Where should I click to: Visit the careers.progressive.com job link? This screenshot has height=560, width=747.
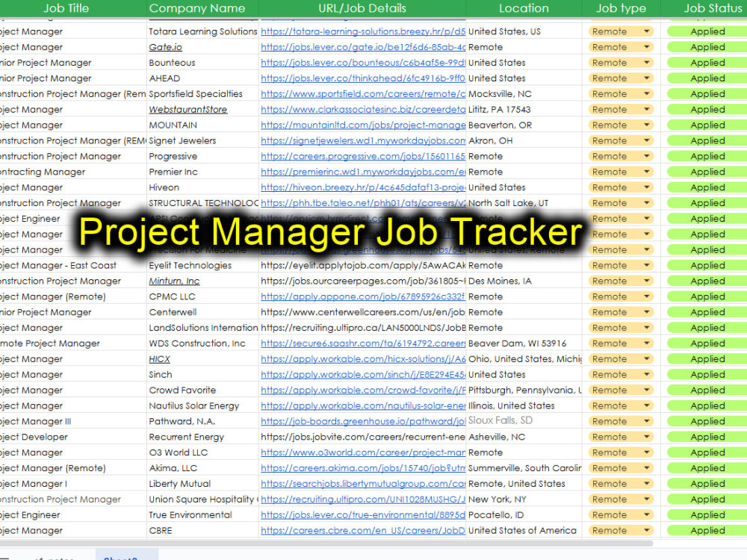(363, 156)
